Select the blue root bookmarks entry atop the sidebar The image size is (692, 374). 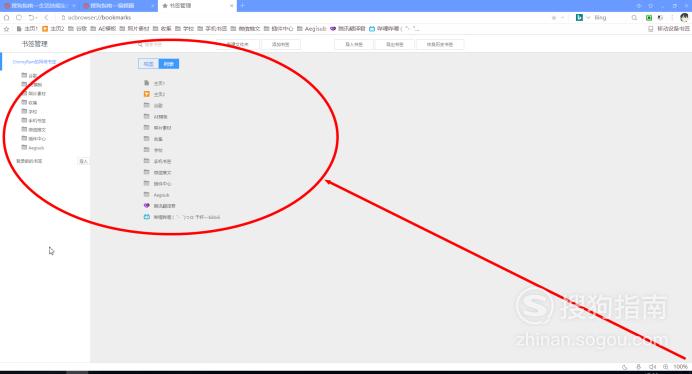point(34,62)
